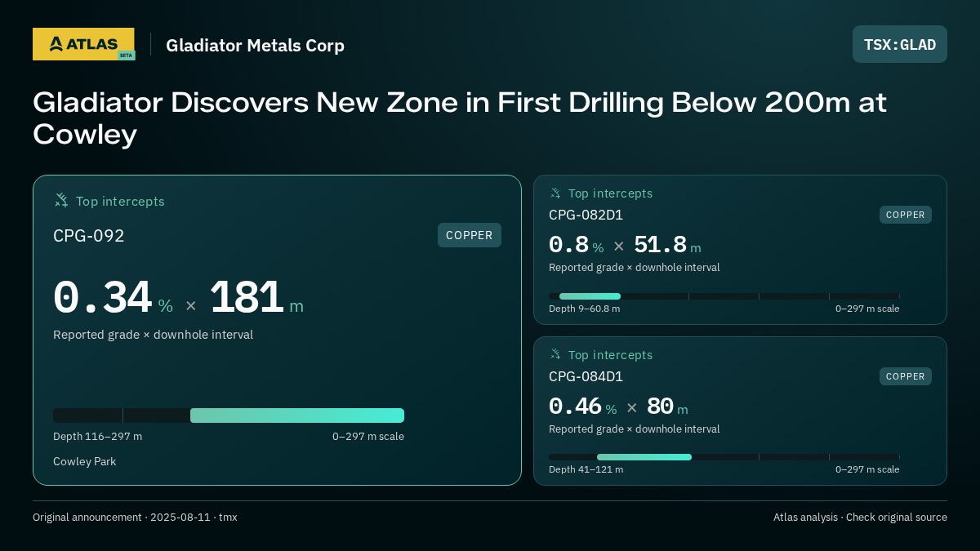Image resolution: width=980 pixels, height=551 pixels.
Task: Click the drill icon in the CPG-082D1 card
Action: coord(555,193)
